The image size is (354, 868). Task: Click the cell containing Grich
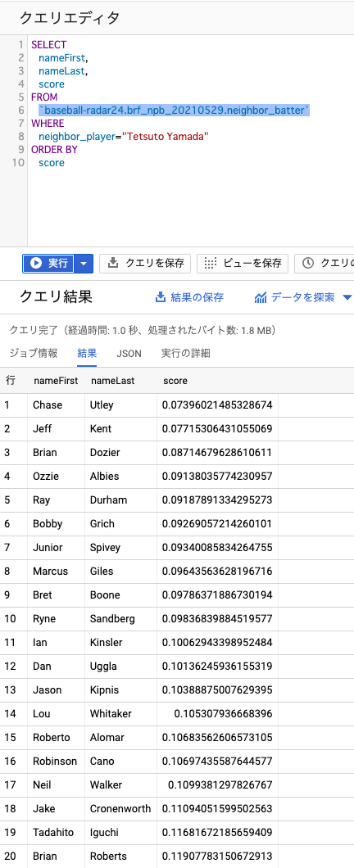coord(120,524)
